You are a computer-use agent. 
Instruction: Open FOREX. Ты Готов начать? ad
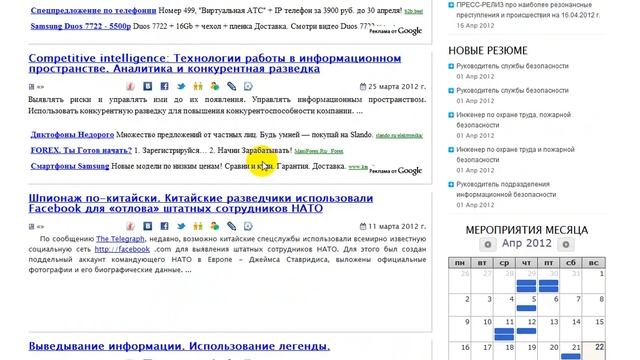tap(81, 150)
